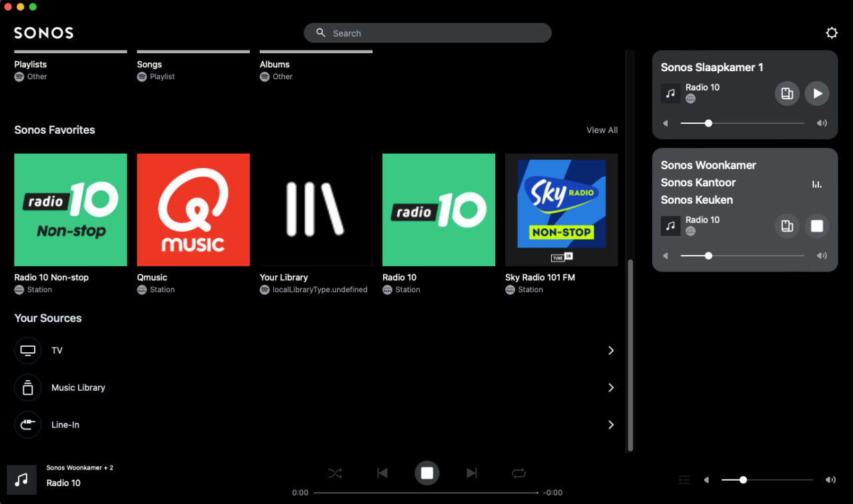The height and width of the screenshot is (504, 853).
Task: Click the TV source icon
Action: [x=27, y=350]
